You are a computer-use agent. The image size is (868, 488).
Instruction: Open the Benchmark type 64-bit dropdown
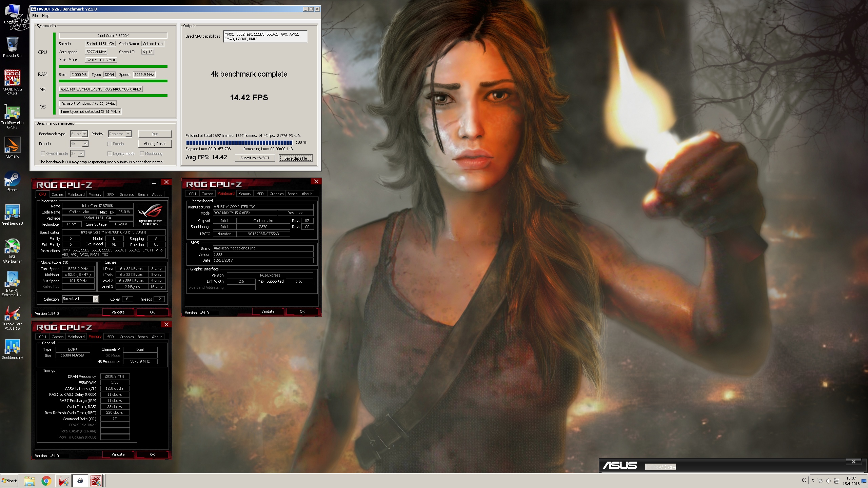tap(79, 134)
